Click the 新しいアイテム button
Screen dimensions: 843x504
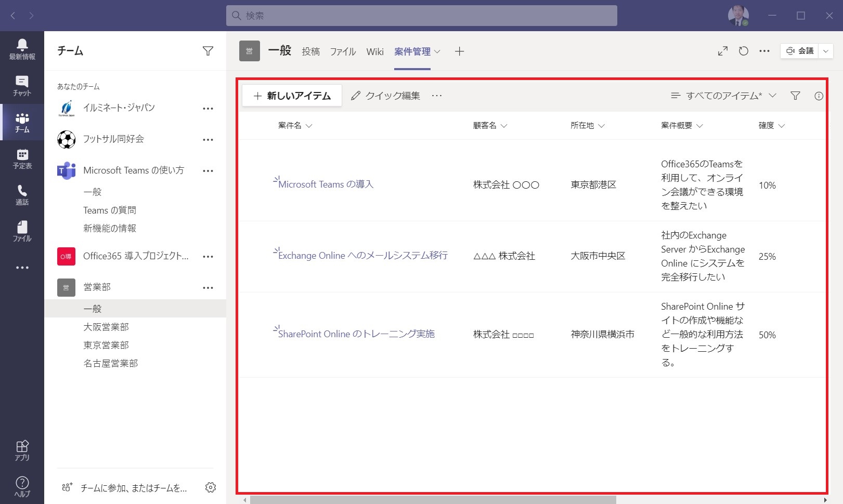pyautogui.click(x=292, y=96)
